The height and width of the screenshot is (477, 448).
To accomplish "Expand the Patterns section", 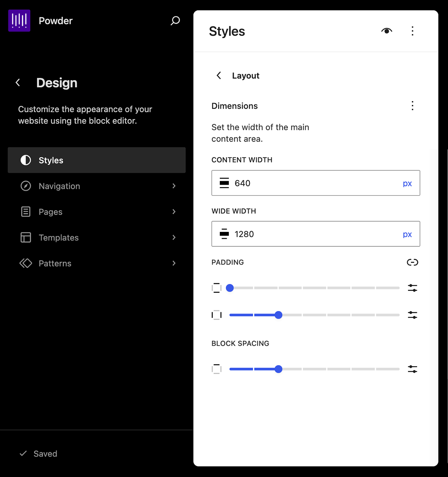I will (x=174, y=263).
